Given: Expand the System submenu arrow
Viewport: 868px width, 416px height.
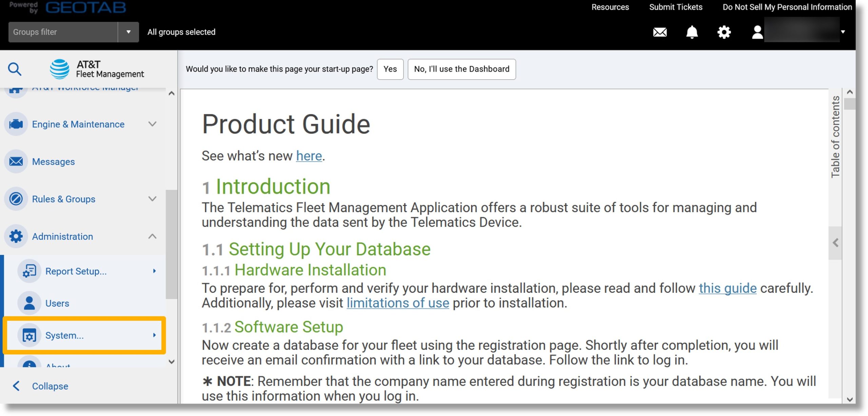Looking at the screenshot, I should coord(154,335).
